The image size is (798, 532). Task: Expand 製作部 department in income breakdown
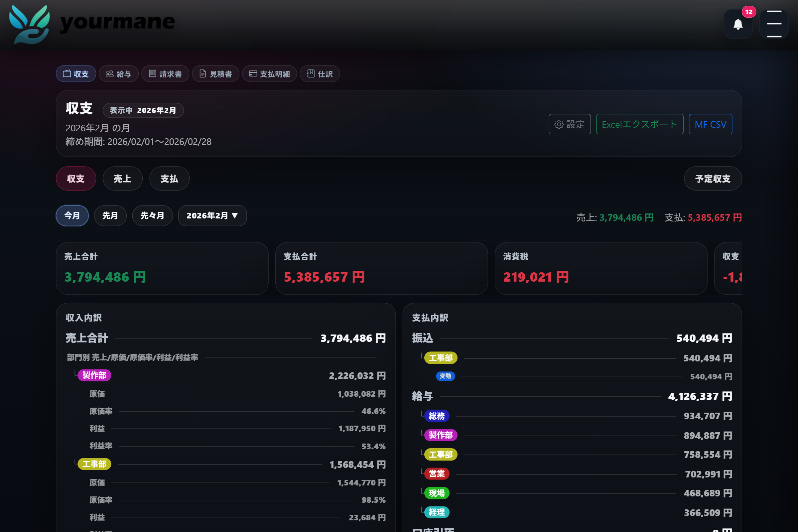pyautogui.click(x=94, y=375)
